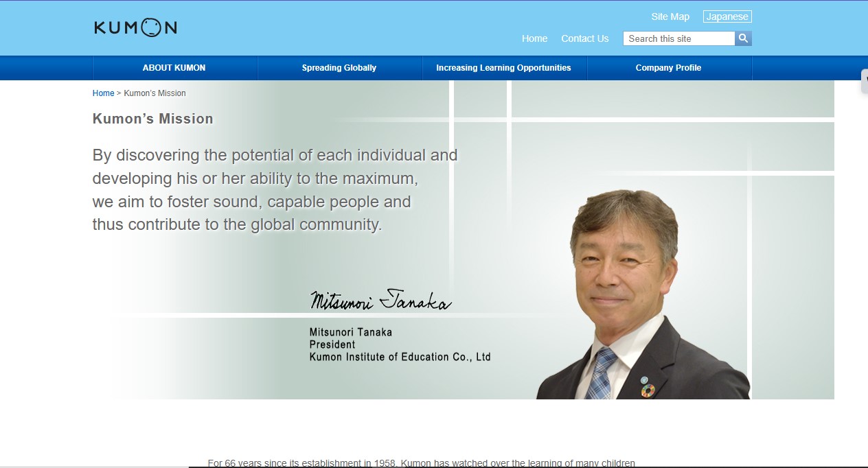868x468 pixels.
Task: Click the magnifying glass search button
Action: pyautogui.click(x=743, y=38)
